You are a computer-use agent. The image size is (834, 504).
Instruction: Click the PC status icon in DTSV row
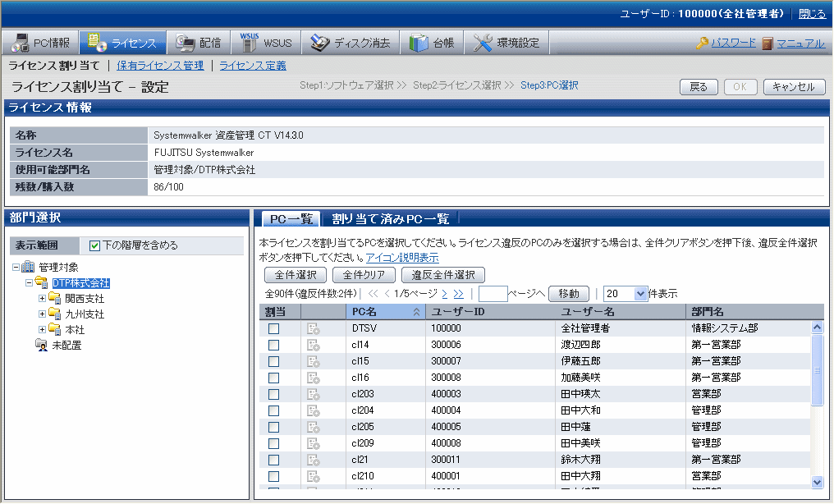pos(313,328)
